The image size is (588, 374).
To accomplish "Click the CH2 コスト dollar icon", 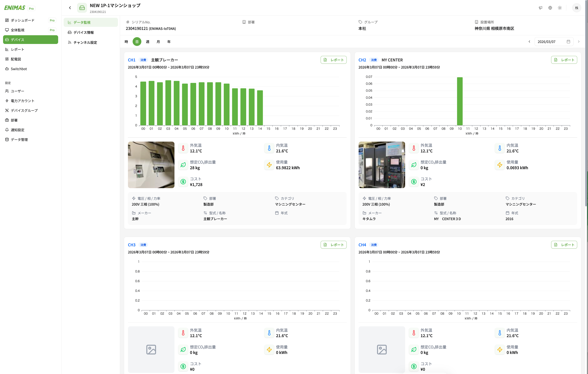I will click(x=414, y=182).
